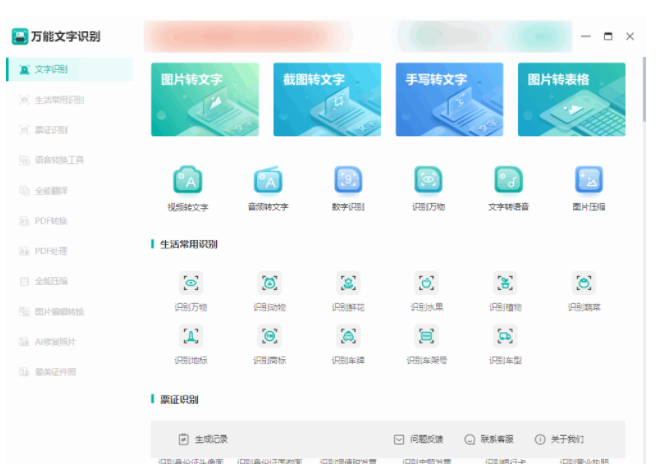Launch the 音频转文字 tool

coord(268,181)
